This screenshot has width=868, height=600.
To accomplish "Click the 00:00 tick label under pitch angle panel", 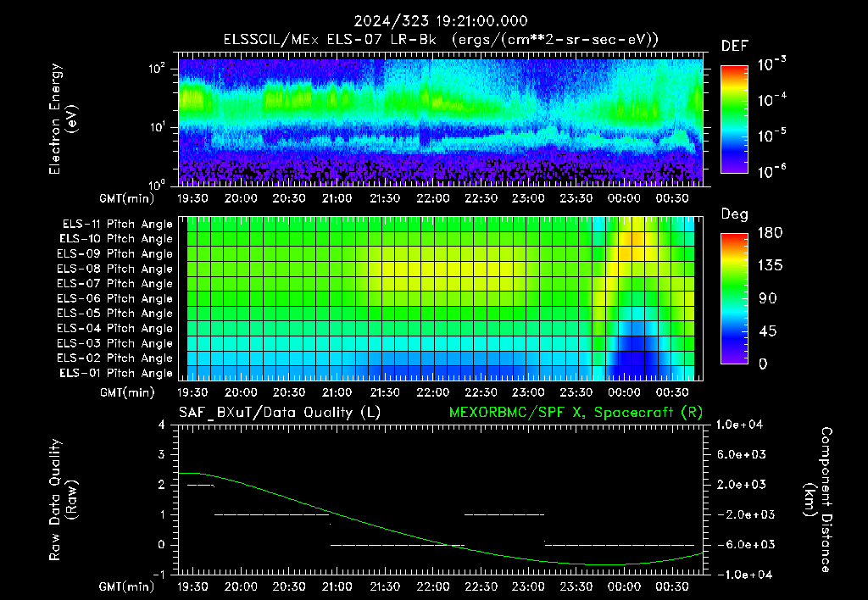I will tap(624, 392).
